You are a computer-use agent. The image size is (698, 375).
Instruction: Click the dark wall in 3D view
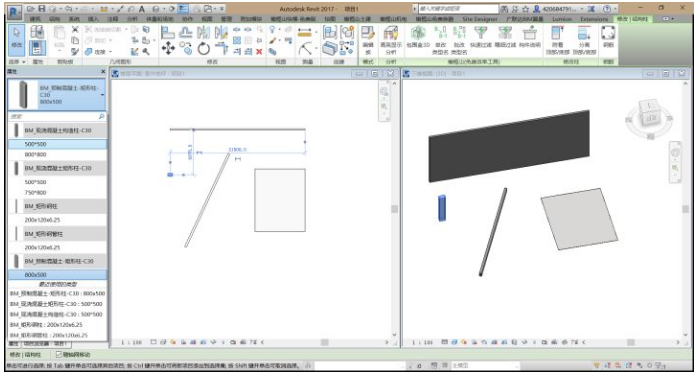(509, 146)
